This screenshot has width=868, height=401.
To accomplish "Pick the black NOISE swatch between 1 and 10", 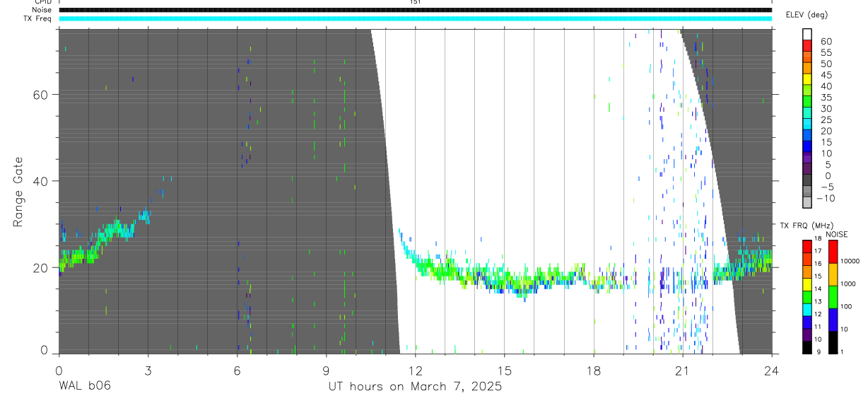I will pyautogui.click(x=833, y=342).
